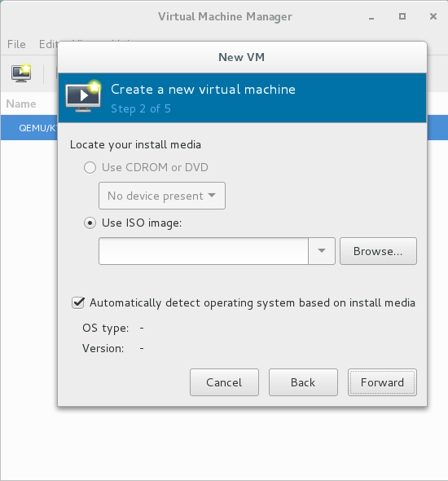Close the Virtual Machine Manager window
The image size is (448, 481).
click(433, 16)
